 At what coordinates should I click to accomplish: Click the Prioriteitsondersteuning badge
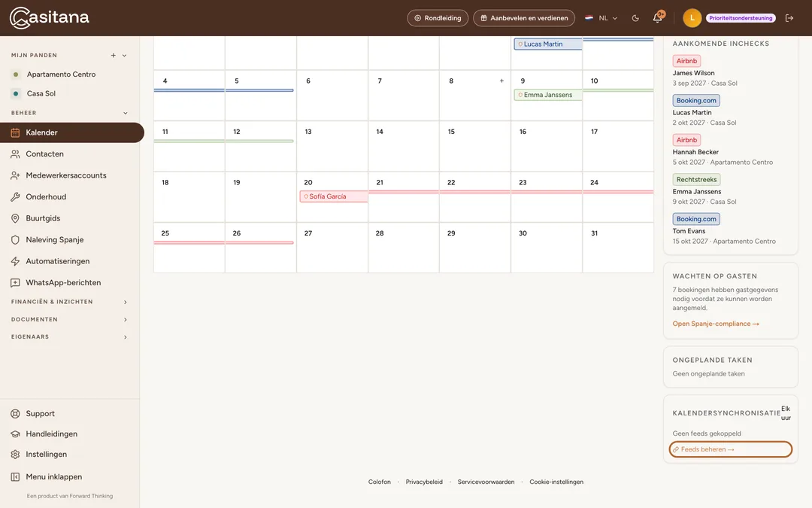click(x=741, y=18)
